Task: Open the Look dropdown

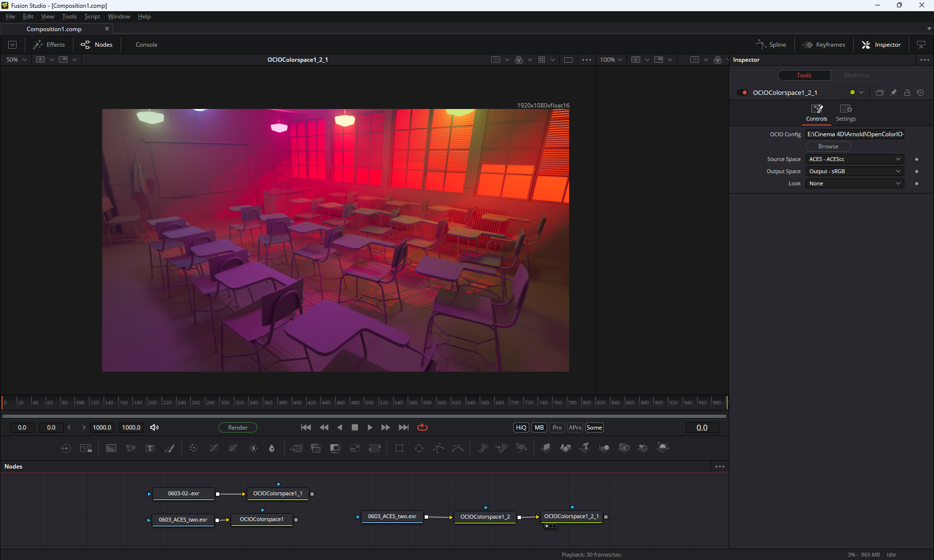Action: [x=855, y=183]
